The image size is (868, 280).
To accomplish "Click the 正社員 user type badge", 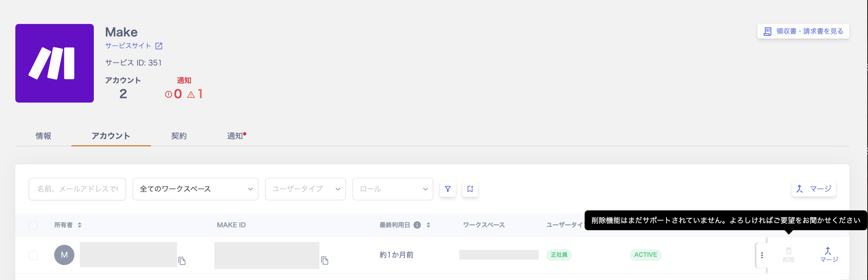I will coord(559,255).
